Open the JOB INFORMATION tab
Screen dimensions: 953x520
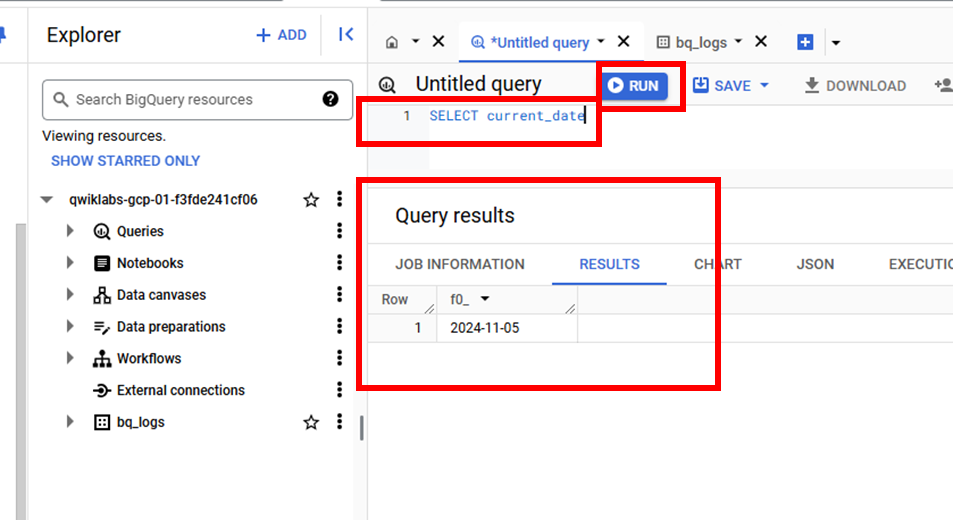(x=459, y=264)
